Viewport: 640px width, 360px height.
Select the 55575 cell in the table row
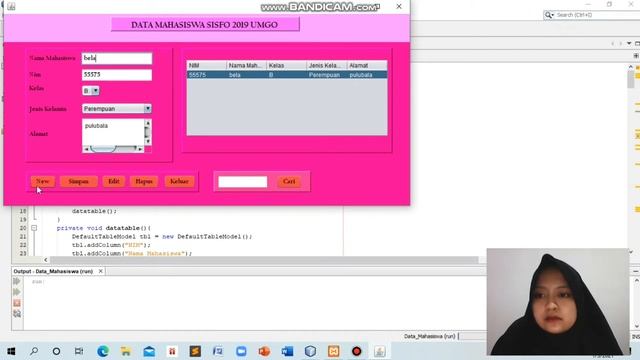click(207, 75)
